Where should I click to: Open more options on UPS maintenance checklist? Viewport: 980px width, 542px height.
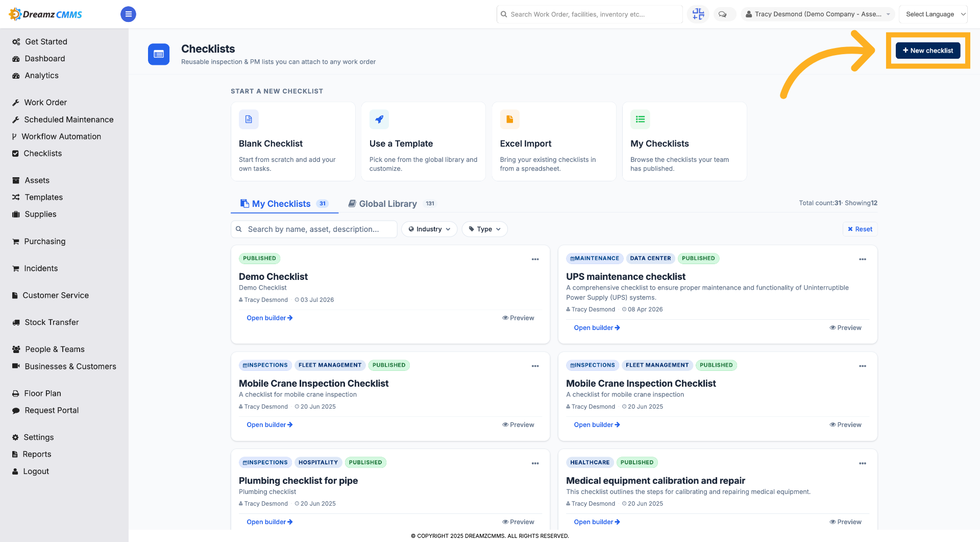[x=862, y=260]
